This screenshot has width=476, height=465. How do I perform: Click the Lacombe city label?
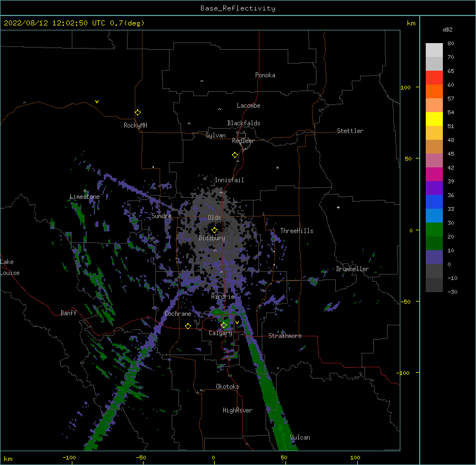tap(248, 105)
